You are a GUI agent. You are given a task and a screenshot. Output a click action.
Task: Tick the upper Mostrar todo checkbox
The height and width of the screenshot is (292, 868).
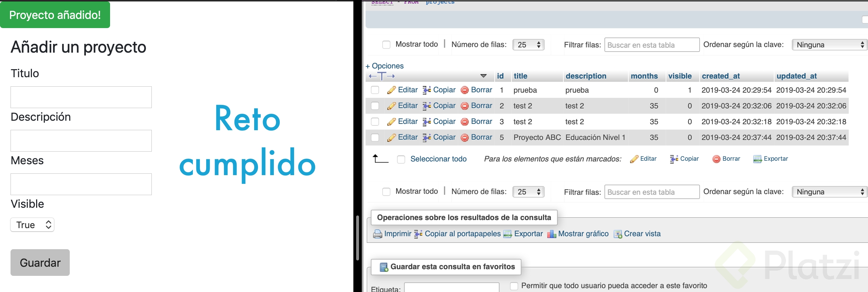point(386,45)
